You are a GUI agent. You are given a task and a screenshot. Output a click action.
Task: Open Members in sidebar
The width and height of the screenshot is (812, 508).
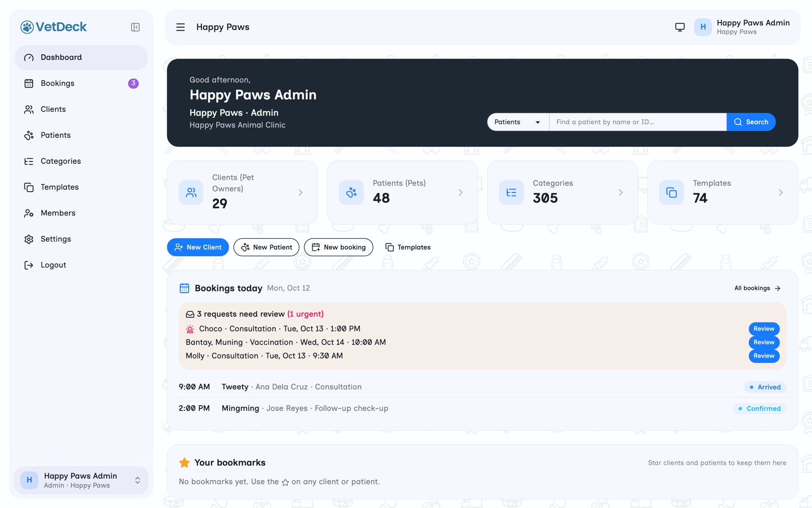point(81,213)
